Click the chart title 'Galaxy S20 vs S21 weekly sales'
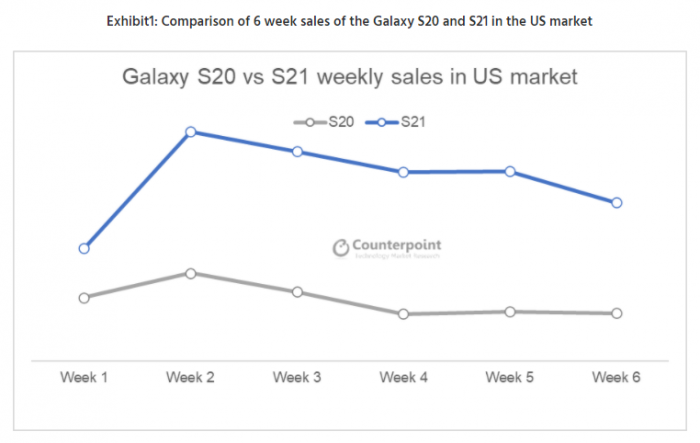 coord(350,77)
